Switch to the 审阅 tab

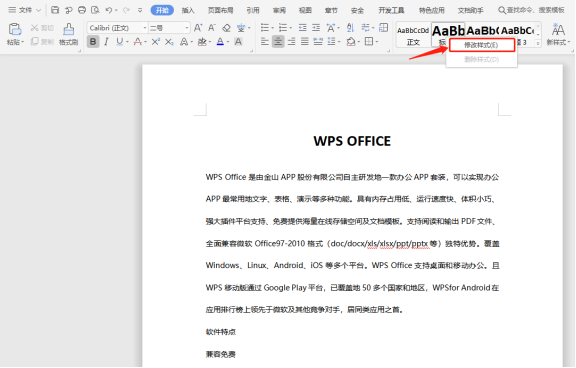point(279,10)
